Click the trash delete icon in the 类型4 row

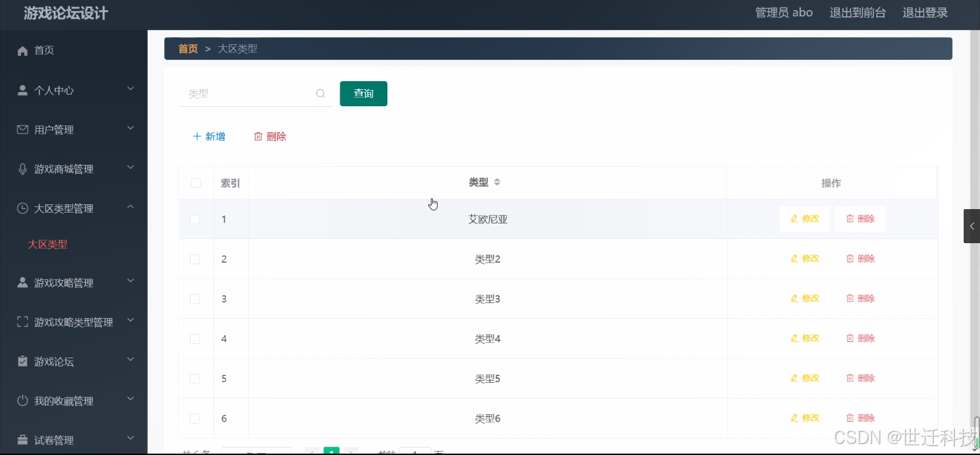(x=849, y=339)
